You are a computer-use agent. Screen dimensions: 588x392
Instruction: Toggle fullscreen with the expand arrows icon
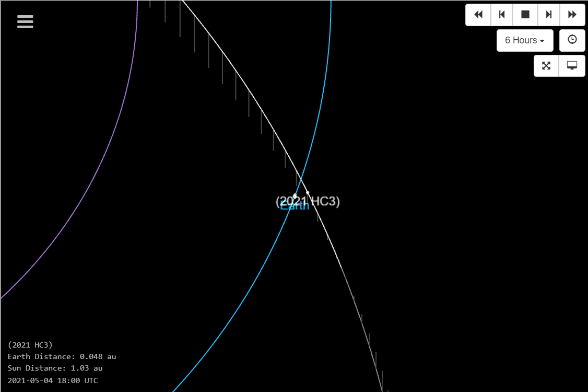click(546, 66)
